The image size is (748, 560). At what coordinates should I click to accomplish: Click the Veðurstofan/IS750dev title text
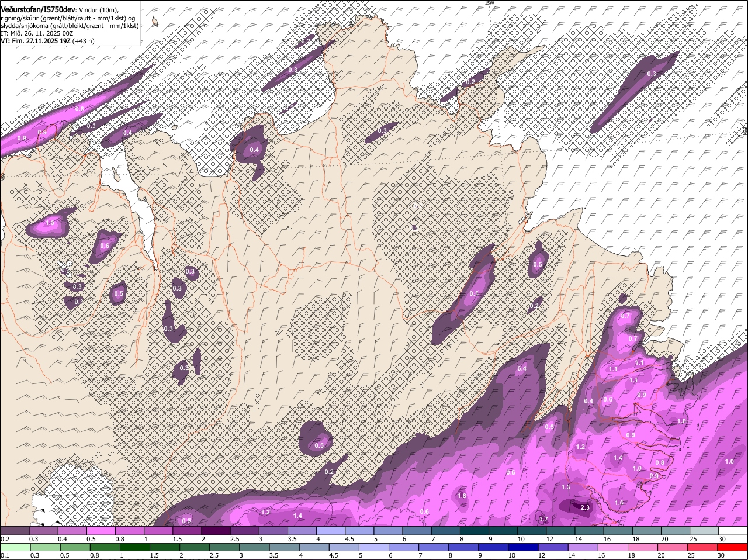(37, 9)
